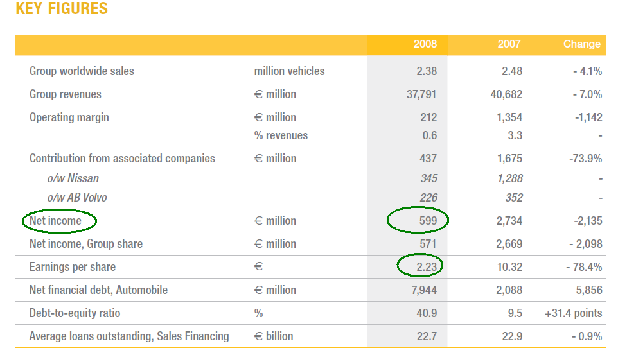Screen dimensions: 618x364
Task: Select the 2.48 sales value
Action: tap(512, 71)
